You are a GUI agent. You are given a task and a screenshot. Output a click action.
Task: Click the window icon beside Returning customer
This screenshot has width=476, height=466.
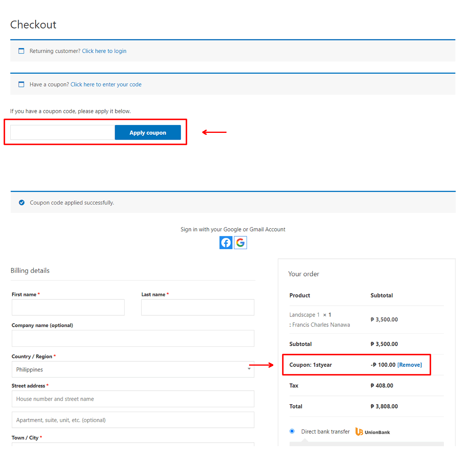pos(21,51)
